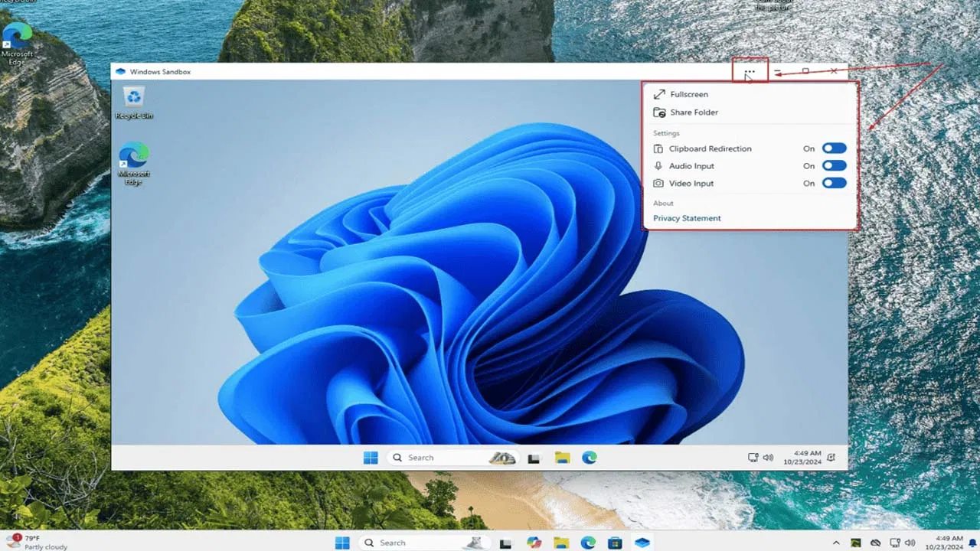This screenshot has height=551, width=980.
Task: Open File Explorer in the sandbox taskbar
Action: coord(562,458)
